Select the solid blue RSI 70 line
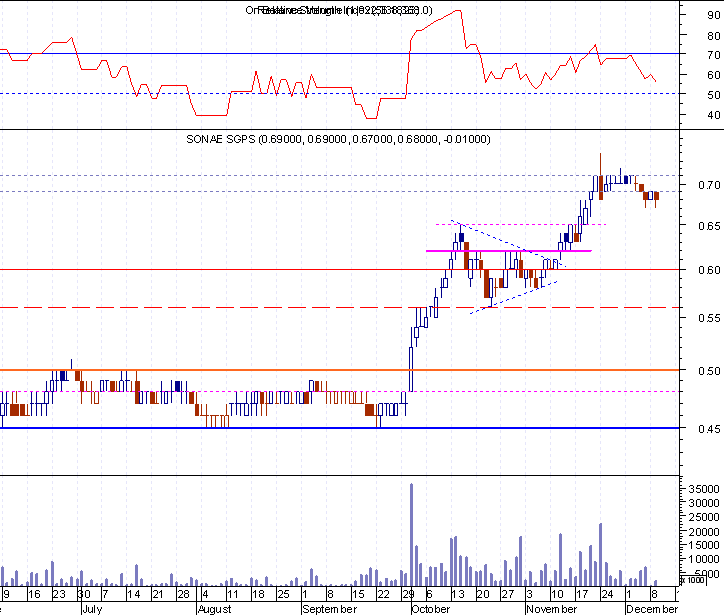This screenshot has height=615, width=724. pyautogui.click(x=339, y=54)
